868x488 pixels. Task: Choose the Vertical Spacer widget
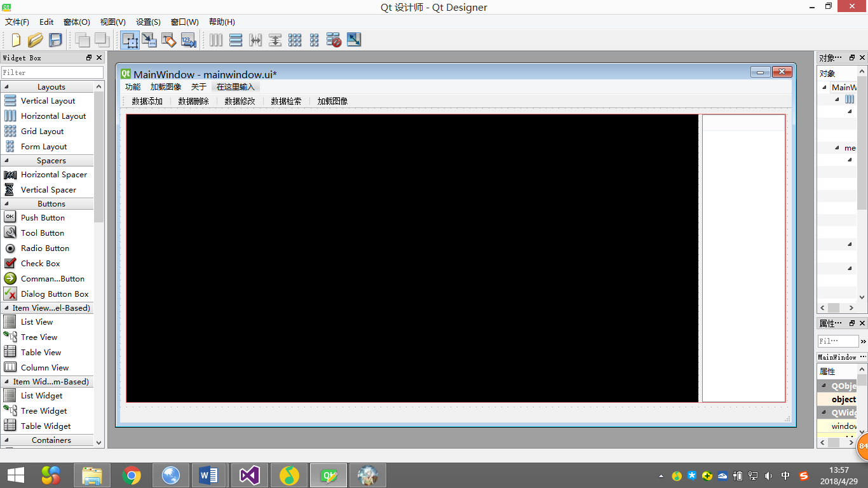click(x=48, y=189)
